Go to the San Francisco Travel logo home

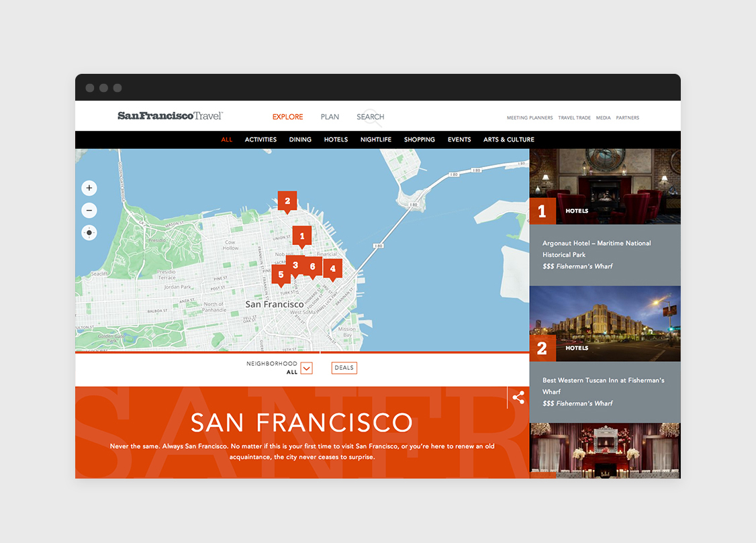click(170, 116)
